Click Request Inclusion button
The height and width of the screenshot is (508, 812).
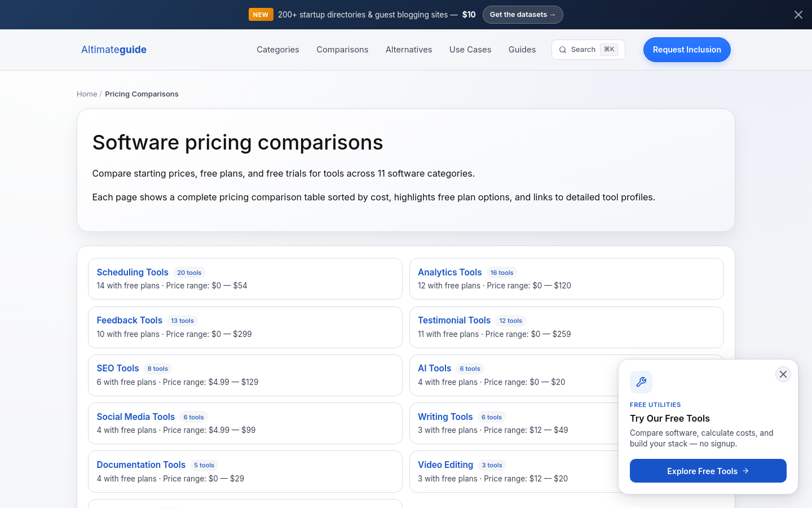(x=687, y=50)
